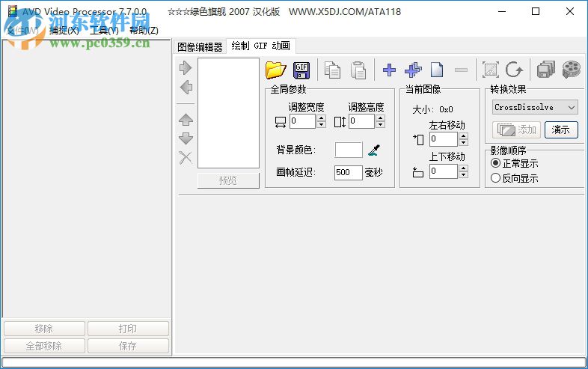Increase 调整宽度 value with up spinner
The image size is (588, 369).
point(322,118)
